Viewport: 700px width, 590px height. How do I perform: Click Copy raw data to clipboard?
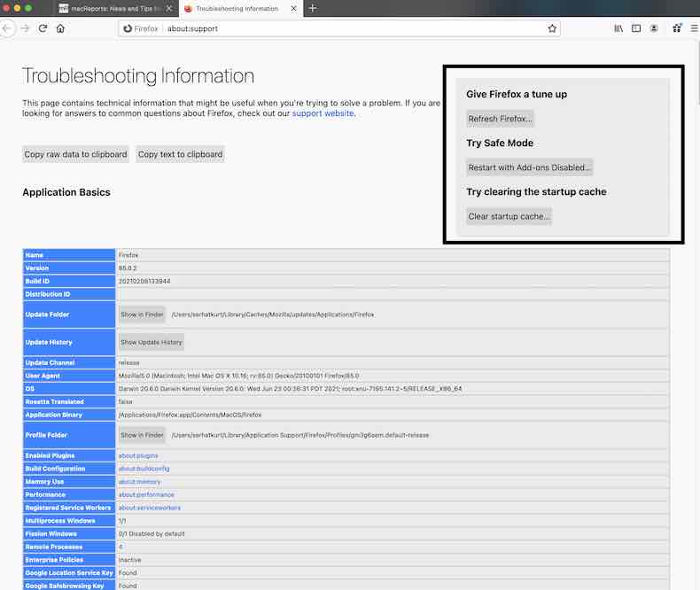click(75, 154)
